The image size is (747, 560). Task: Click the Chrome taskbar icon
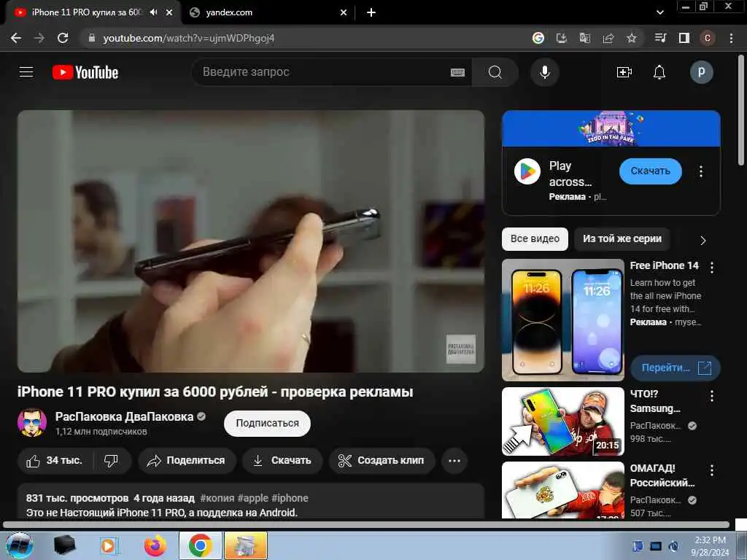200,545
